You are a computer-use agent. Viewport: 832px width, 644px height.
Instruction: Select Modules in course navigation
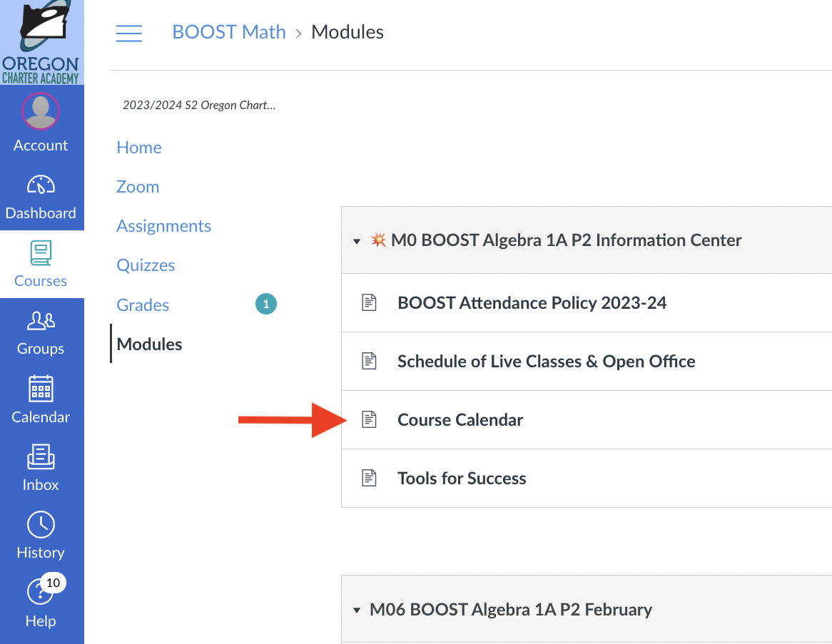click(x=149, y=344)
